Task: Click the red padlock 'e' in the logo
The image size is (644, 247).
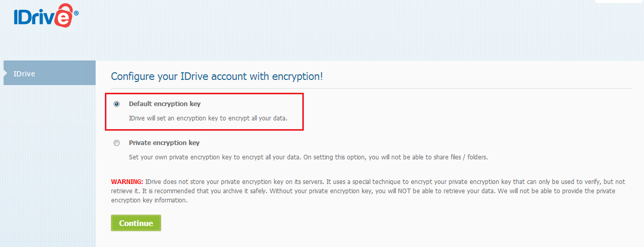Action: pos(63,15)
